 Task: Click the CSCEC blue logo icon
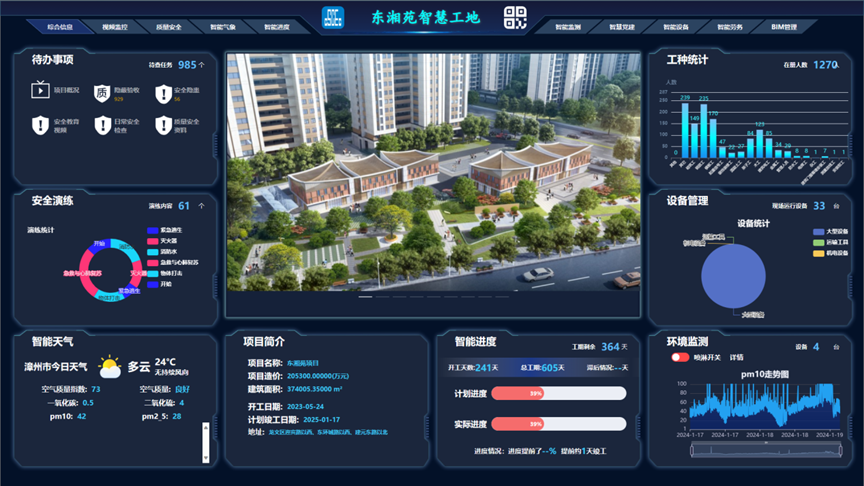(x=333, y=18)
